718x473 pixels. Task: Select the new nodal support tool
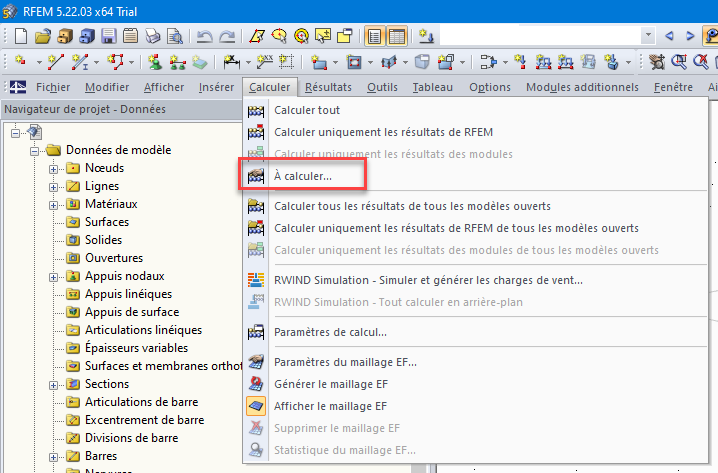[x=155, y=61]
